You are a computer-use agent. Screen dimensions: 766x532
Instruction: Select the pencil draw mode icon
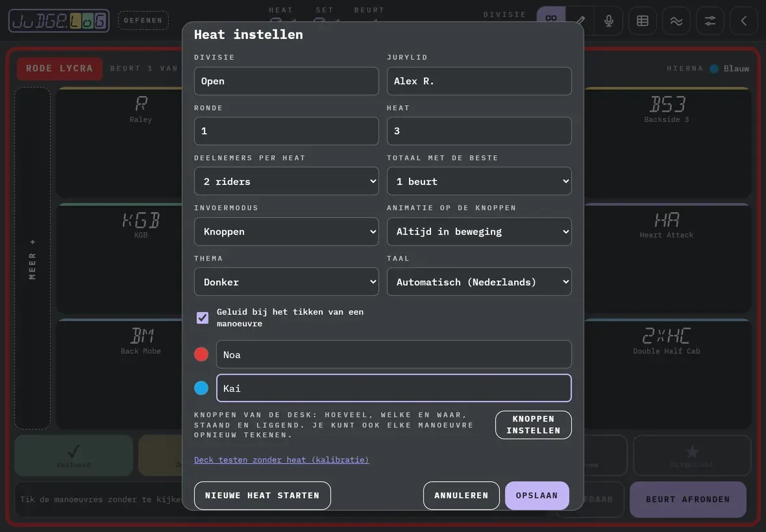point(580,21)
